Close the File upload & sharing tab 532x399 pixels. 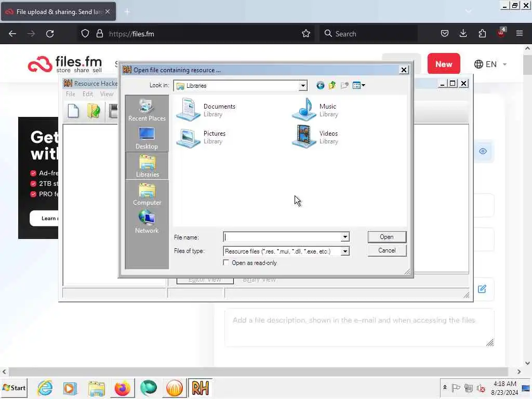point(108,12)
